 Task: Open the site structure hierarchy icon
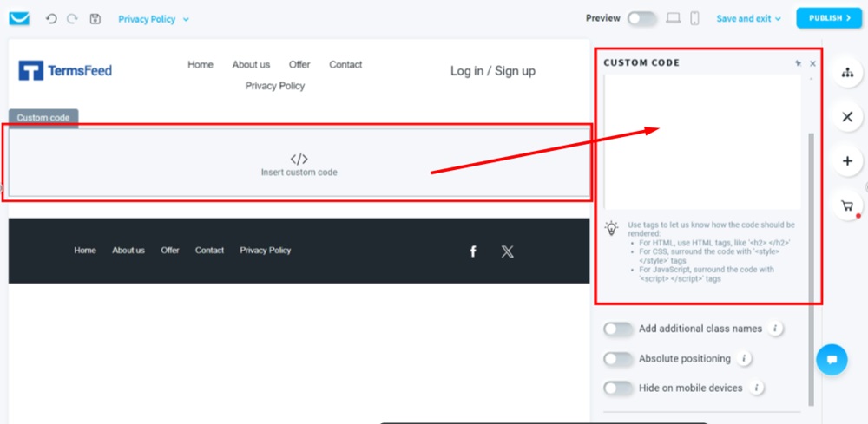tap(847, 73)
